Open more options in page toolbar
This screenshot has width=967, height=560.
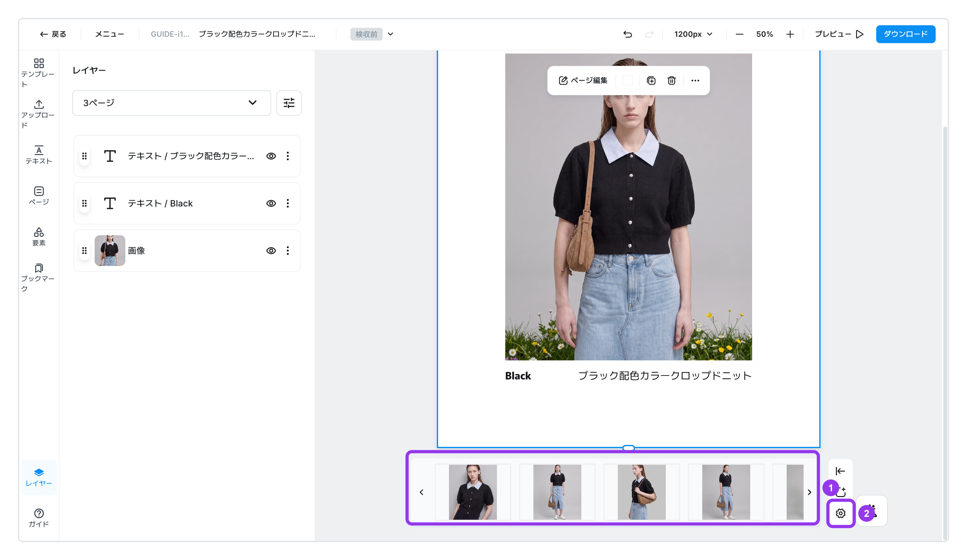coord(695,81)
